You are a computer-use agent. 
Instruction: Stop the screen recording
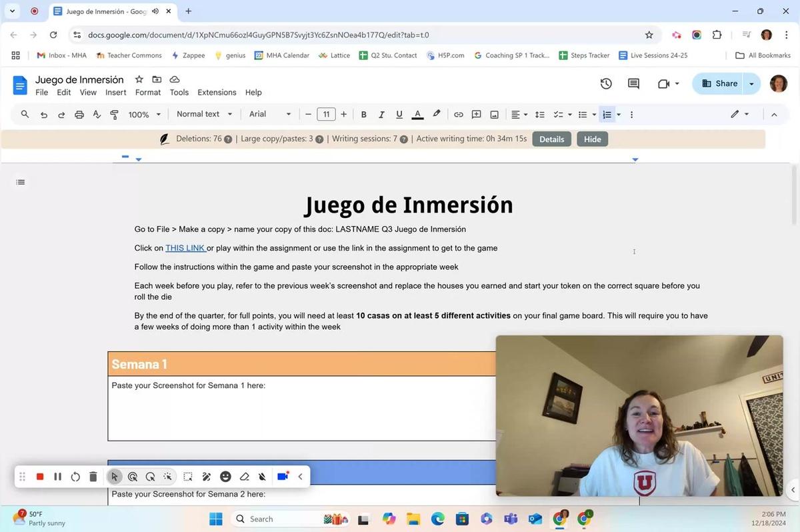tap(39, 476)
